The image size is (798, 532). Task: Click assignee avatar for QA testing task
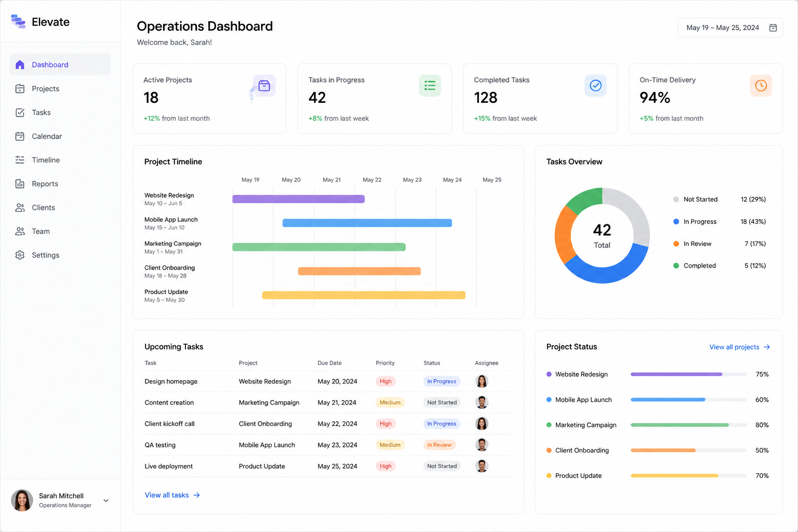[x=482, y=445]
